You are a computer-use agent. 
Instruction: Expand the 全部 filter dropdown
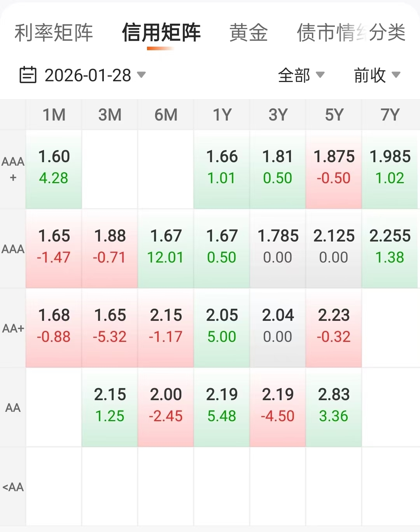pos(301,75)
